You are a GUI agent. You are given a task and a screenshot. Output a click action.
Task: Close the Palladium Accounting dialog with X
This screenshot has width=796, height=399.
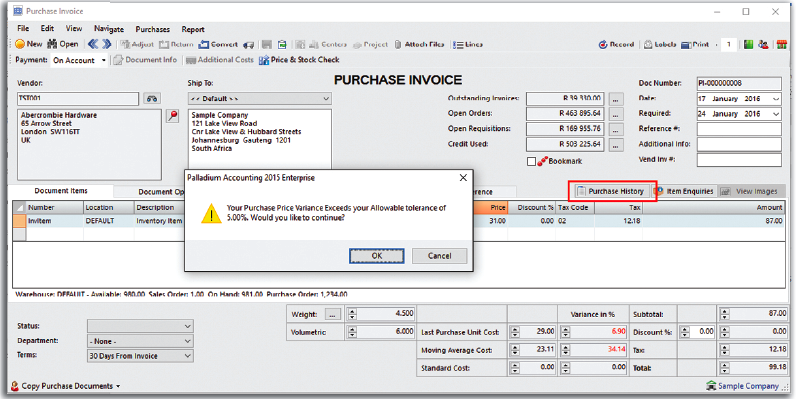click(x=463, y=178)
